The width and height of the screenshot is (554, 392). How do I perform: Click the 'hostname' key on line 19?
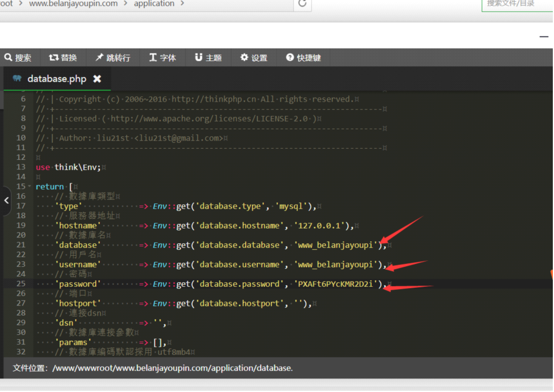(x=78, y=226)
